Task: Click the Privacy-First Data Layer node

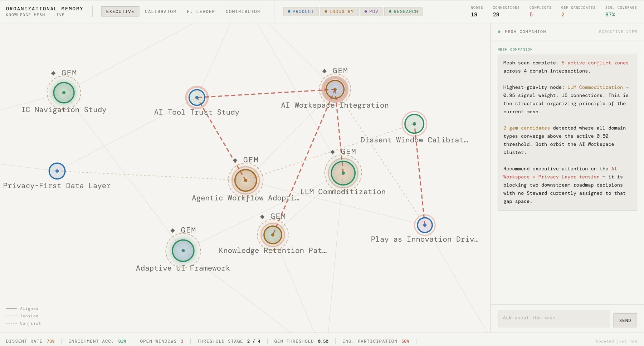Action: click(x=57, y=171)
